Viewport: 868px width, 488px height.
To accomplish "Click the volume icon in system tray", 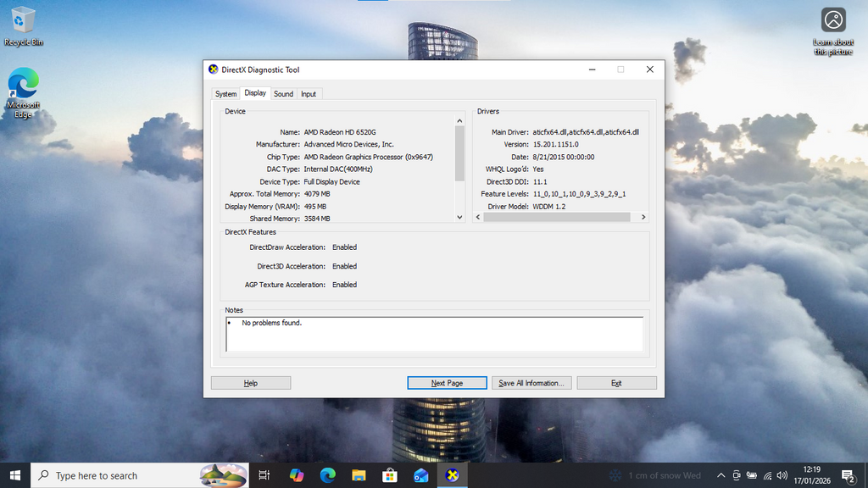I will point(782,475).
